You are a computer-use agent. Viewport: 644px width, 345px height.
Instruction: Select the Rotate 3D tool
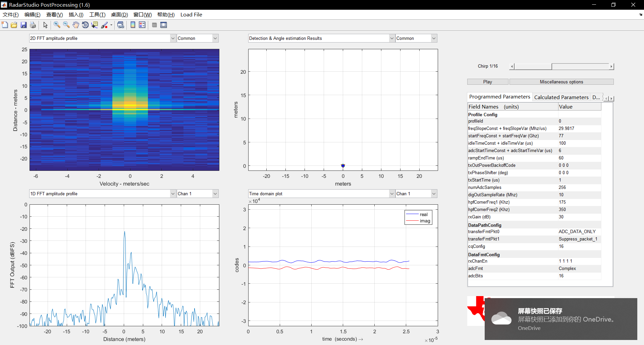(85, 25)
